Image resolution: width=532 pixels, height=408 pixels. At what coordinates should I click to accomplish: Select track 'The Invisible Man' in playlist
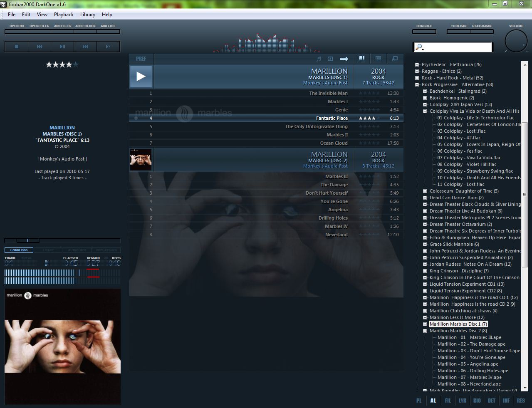click(266, 93)
